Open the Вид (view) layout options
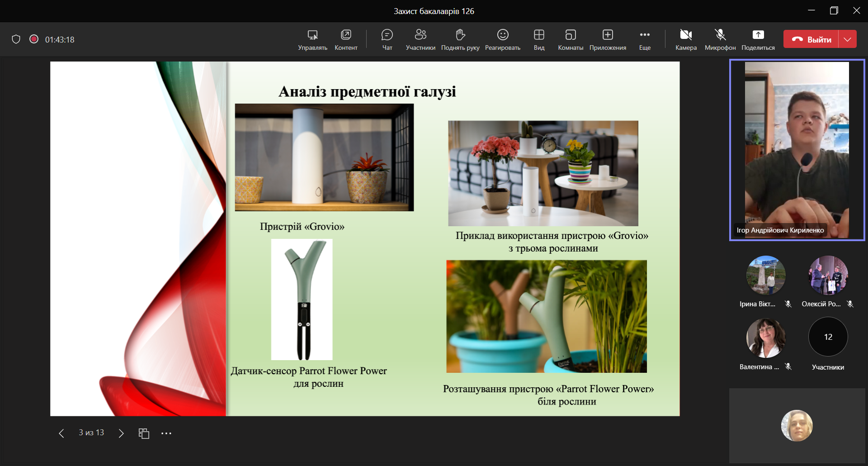The image size is (868, 466). [x=539, y=40]
